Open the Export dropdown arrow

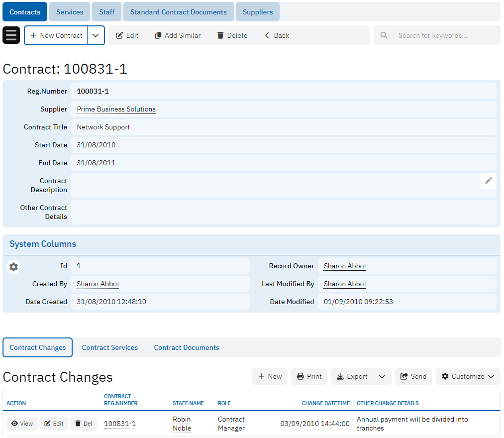(382, 376)
